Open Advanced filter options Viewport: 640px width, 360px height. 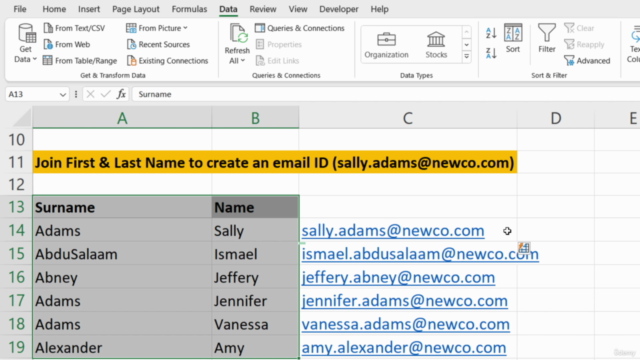coord(587,61)
